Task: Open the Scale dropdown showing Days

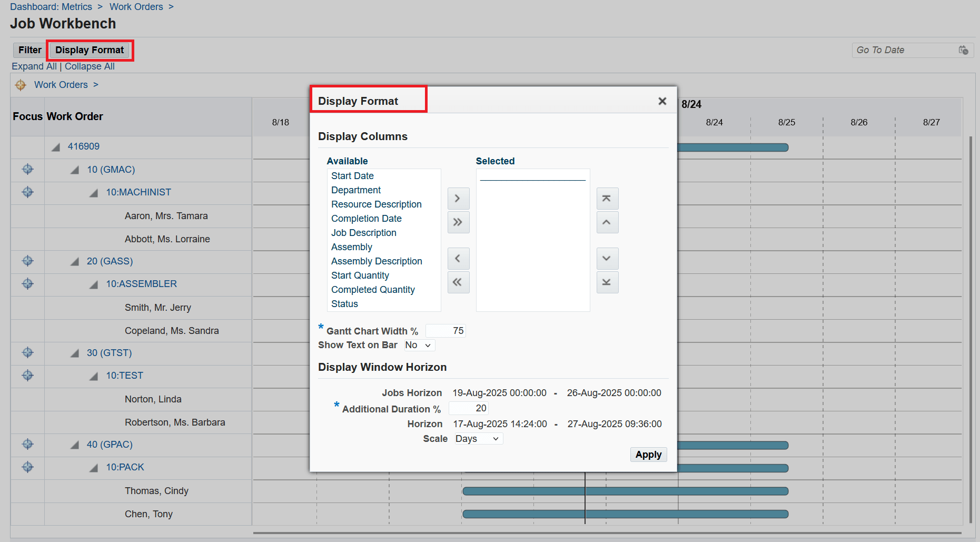Action: tap(478, 438)
